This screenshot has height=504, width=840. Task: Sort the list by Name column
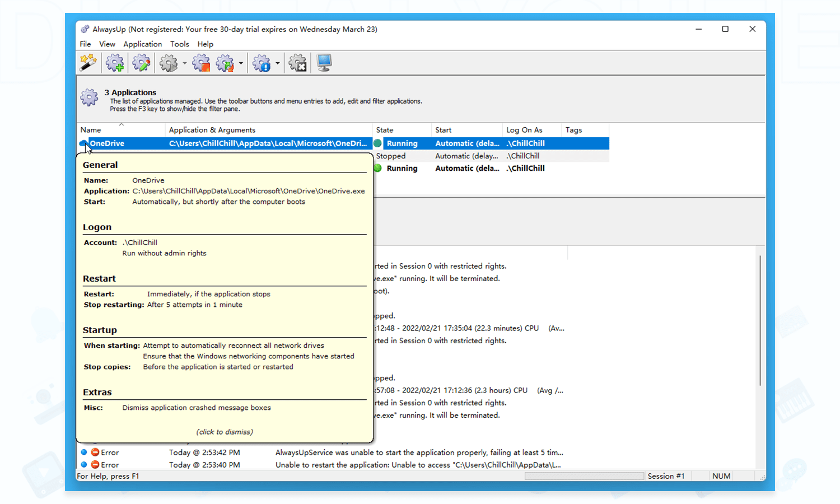pyautogui.click(x=121, y=130)
